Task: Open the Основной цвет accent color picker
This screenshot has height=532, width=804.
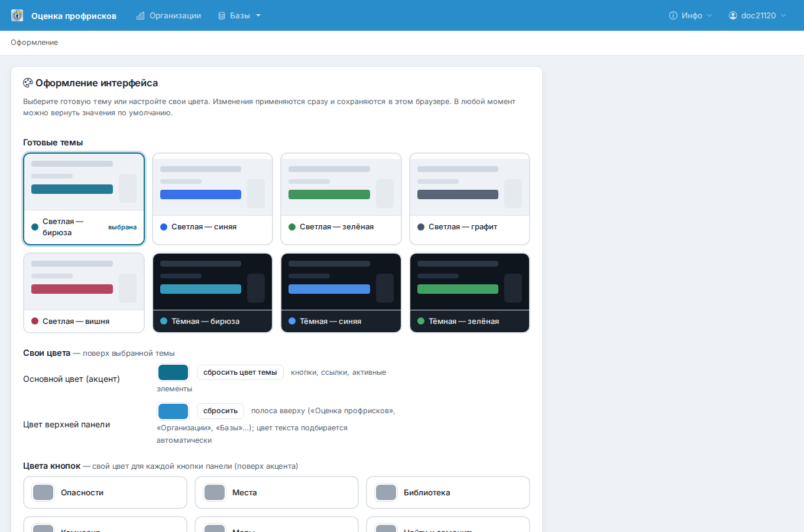Action: click(x=173, y=372)
